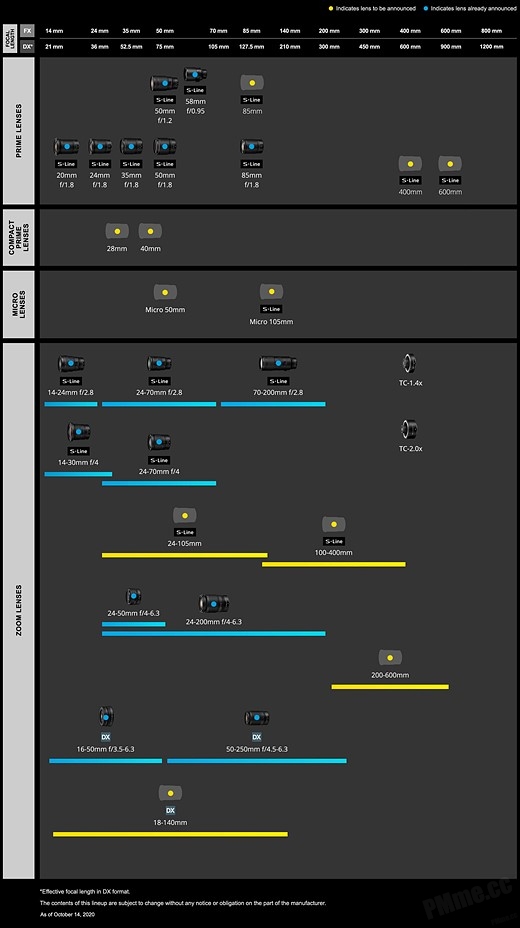Click the TC-2.0x teleconverter icon
Screen dimensions: 520x928
point(409,428)
